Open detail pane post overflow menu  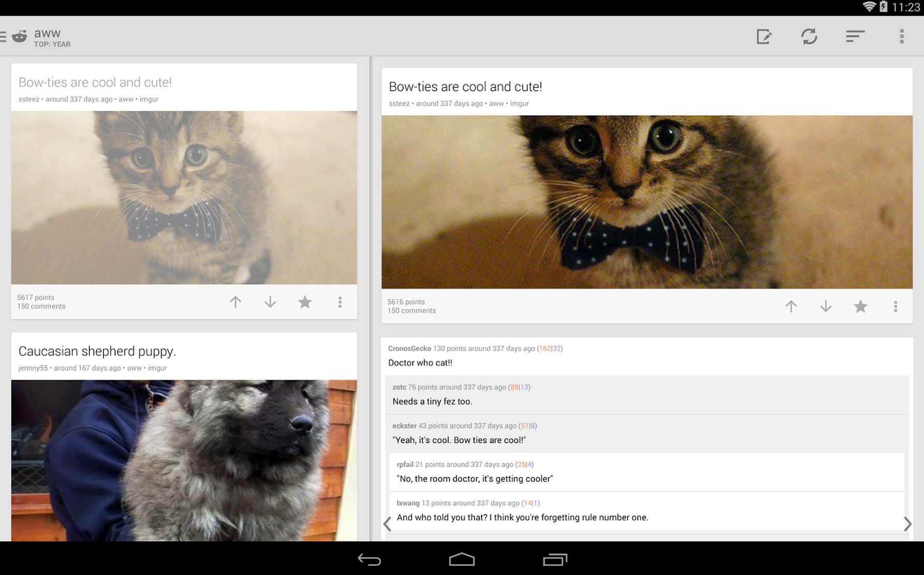click(x=896, y=306)
